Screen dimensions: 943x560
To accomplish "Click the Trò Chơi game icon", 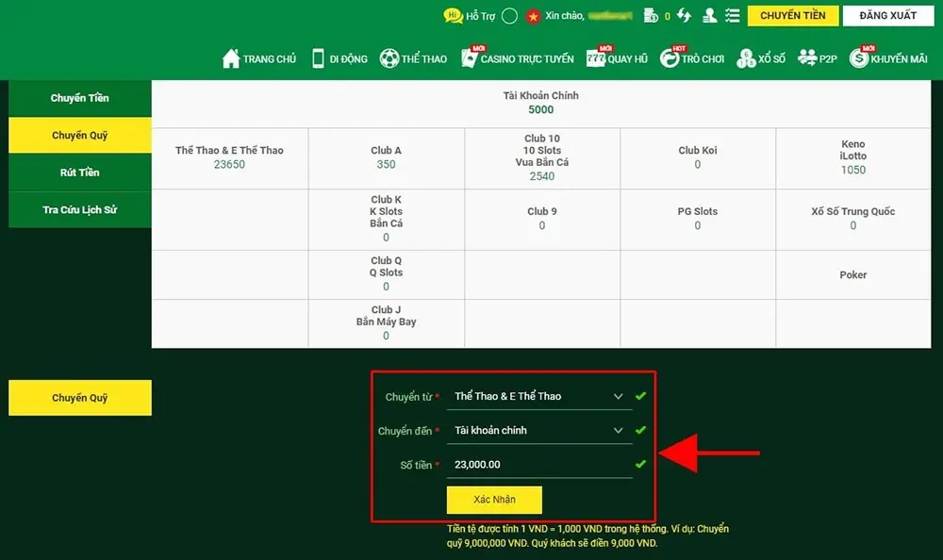I will click(x=670, y=58).
